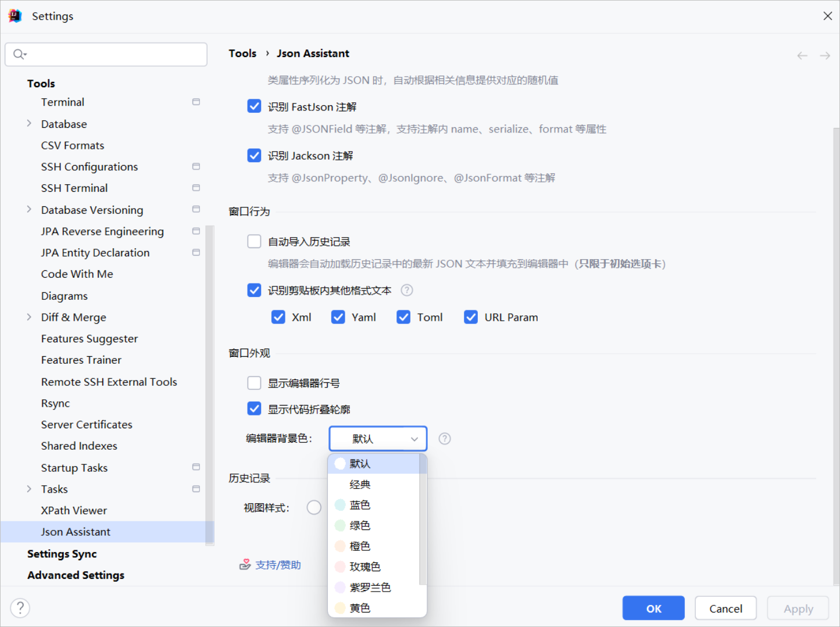Select 玫瑰色 in the dropdown list
This screenshot has height=627, width=840.
pos(364,567)
